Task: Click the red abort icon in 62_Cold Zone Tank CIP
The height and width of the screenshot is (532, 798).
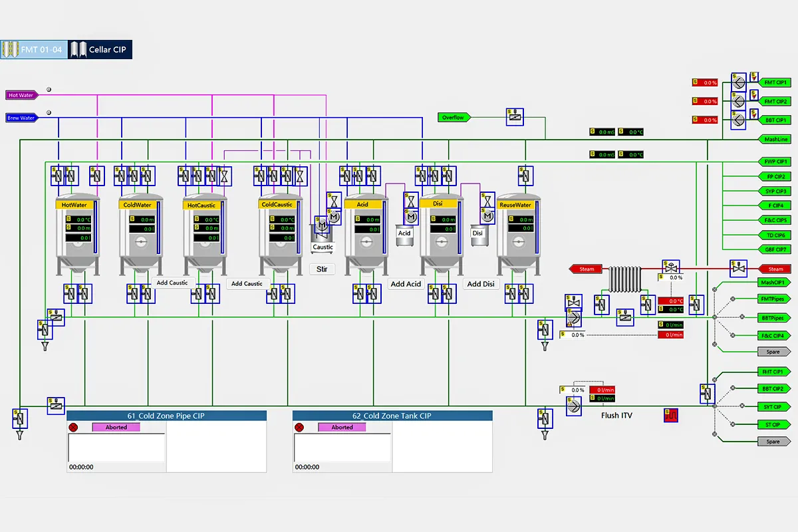Action: coord(299,427)
